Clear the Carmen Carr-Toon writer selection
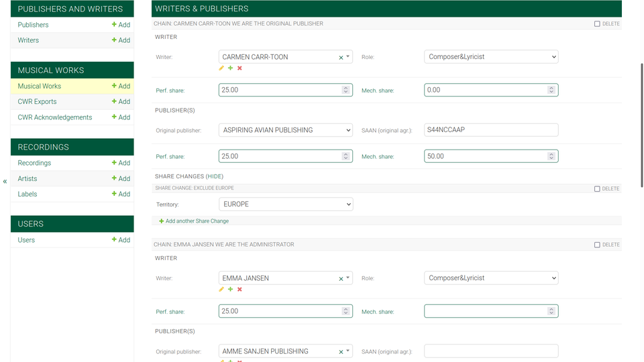Screen dimensions: 644x362 click(x=341, y=58)
